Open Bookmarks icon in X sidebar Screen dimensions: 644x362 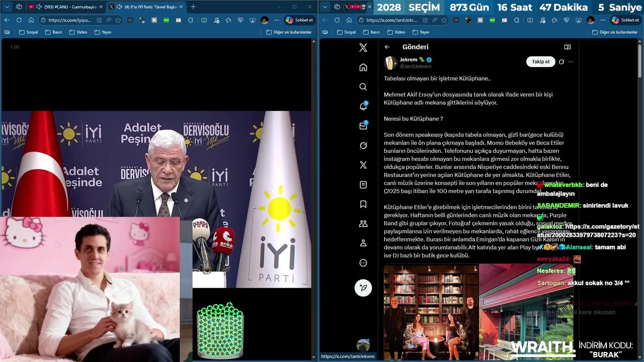(363, 204)
